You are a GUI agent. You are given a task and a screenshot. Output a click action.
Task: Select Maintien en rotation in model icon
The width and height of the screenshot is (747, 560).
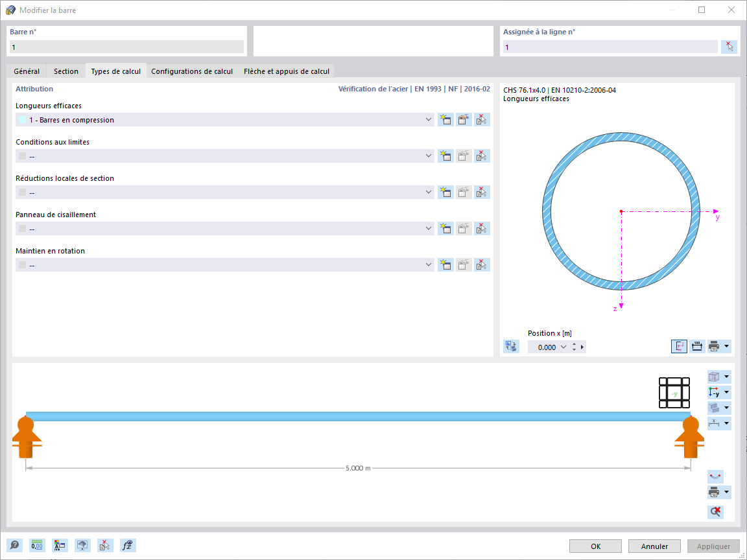[482, 264]
